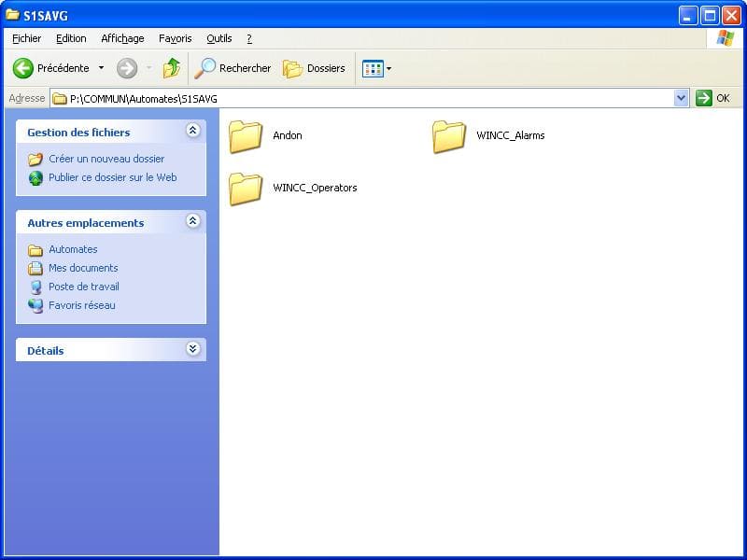Open the Précédente history dropdown arrow
Image resolution: width=747 pixels, height=560 pixels.
coord(101,68)
